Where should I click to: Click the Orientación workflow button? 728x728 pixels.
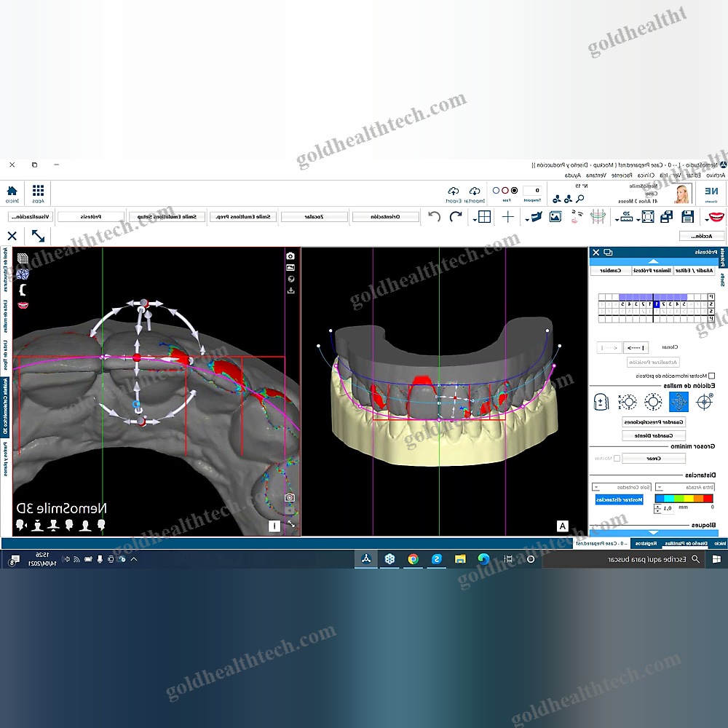(385, 217)
